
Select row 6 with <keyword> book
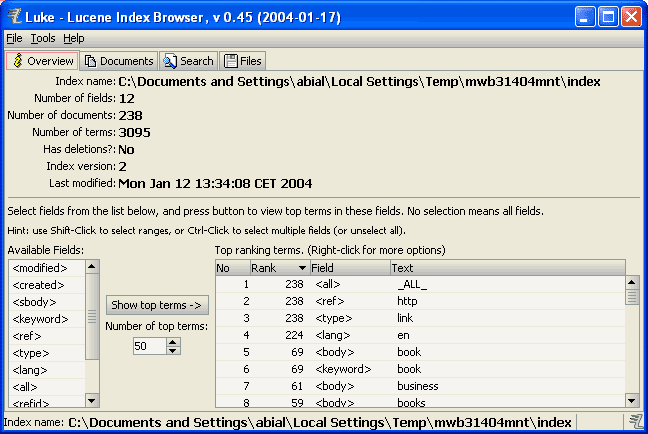tap(420, 369)
